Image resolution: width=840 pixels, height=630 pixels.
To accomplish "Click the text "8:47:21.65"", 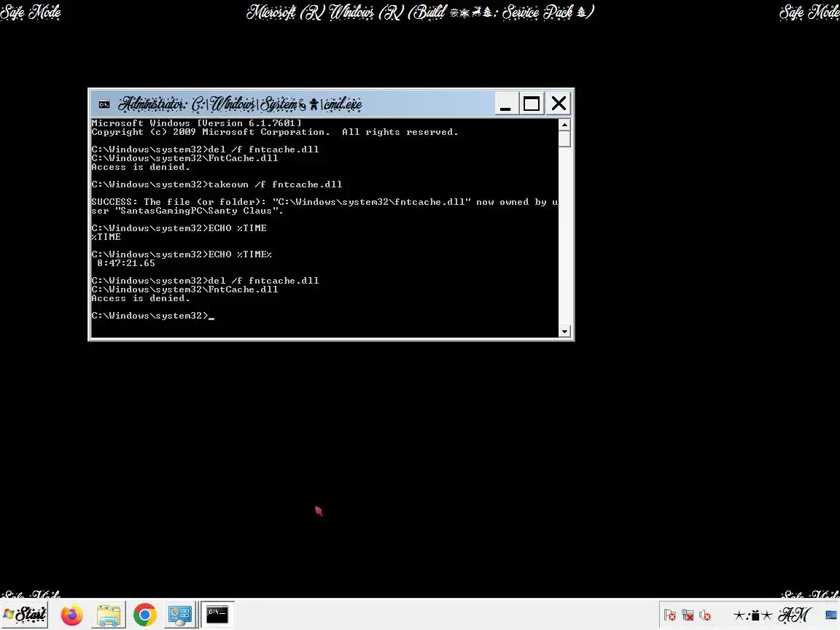I will [126, 263].
